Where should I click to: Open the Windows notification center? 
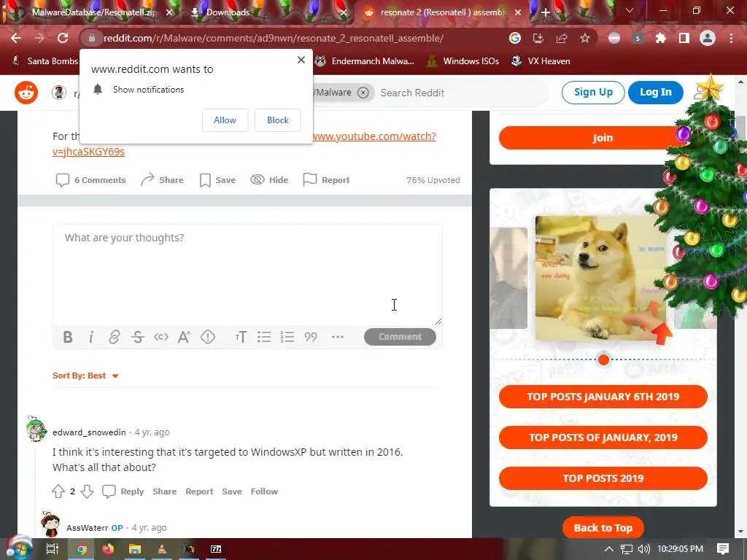coord(723,549)
